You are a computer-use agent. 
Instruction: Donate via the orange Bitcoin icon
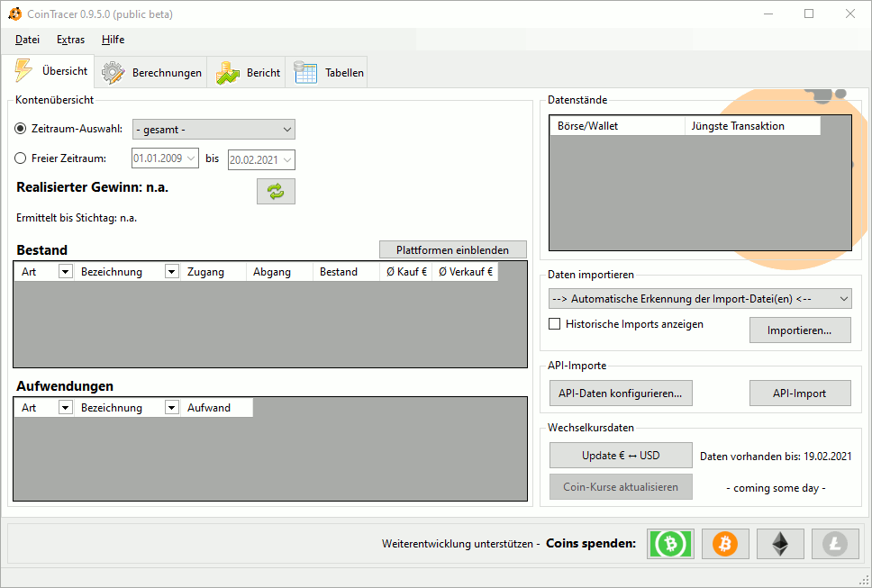click(725, 544)
